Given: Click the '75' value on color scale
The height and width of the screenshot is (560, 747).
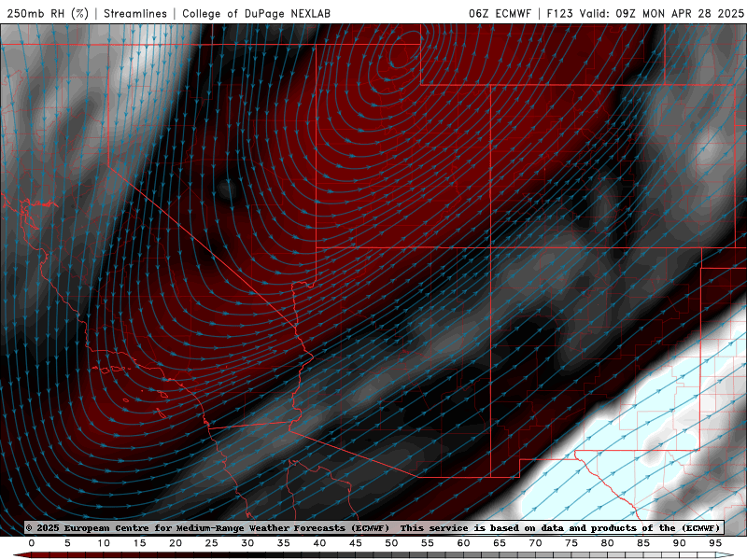Looking at the screenshot, I should (x=571, y=543).
